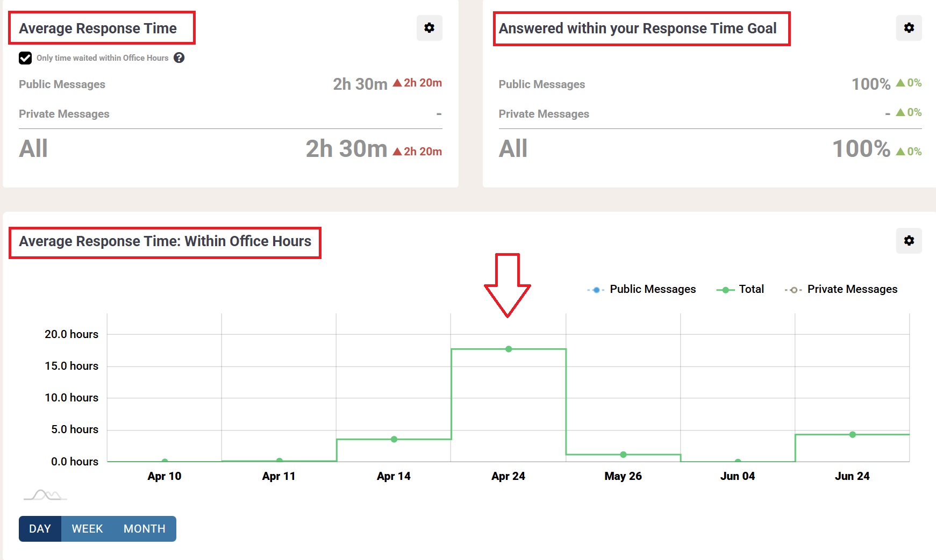Image resolution: width=936 pixels, height=560 pixels.
Task: Click Average Response Time card title
Action: pos(98,28)
